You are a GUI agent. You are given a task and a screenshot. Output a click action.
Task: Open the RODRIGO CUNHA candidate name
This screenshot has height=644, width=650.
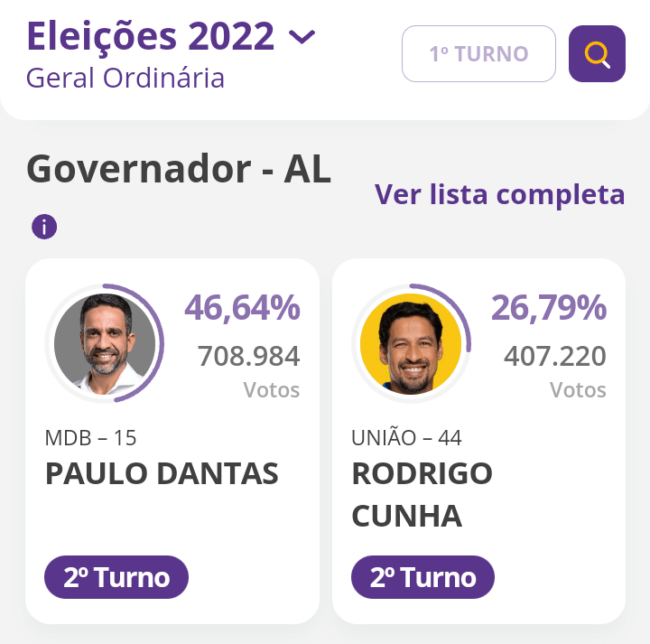422,494
